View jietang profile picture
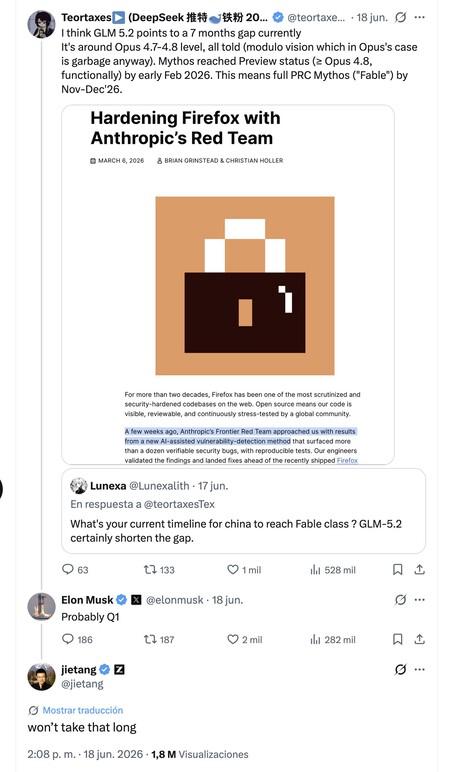 click(x=41, y=676)
